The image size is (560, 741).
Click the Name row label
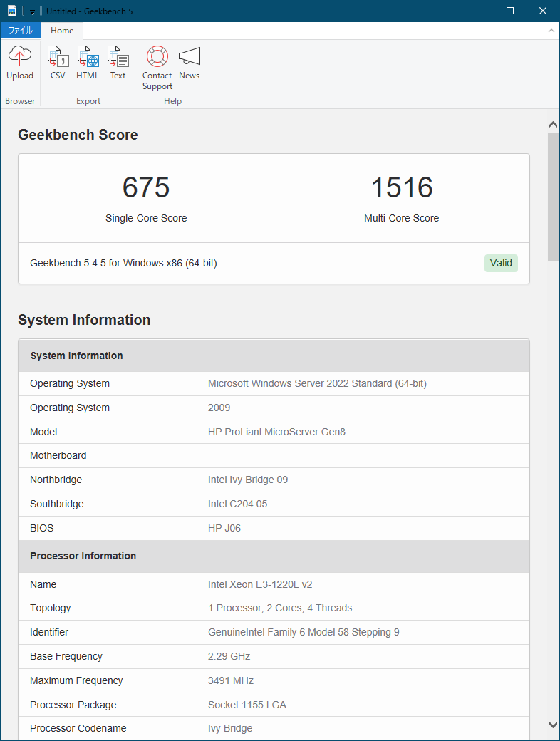tap(43, 584)
